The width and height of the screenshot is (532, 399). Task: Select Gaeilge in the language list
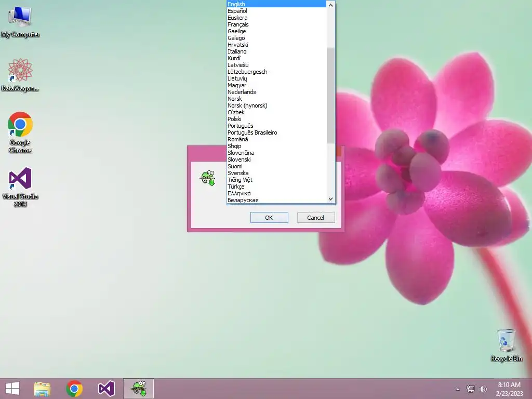click(276, 31)
